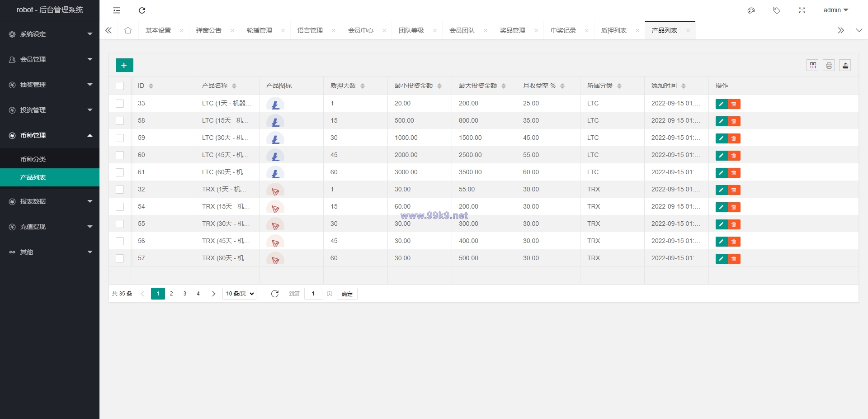Delete the product with ID 59

click(734, 138)
